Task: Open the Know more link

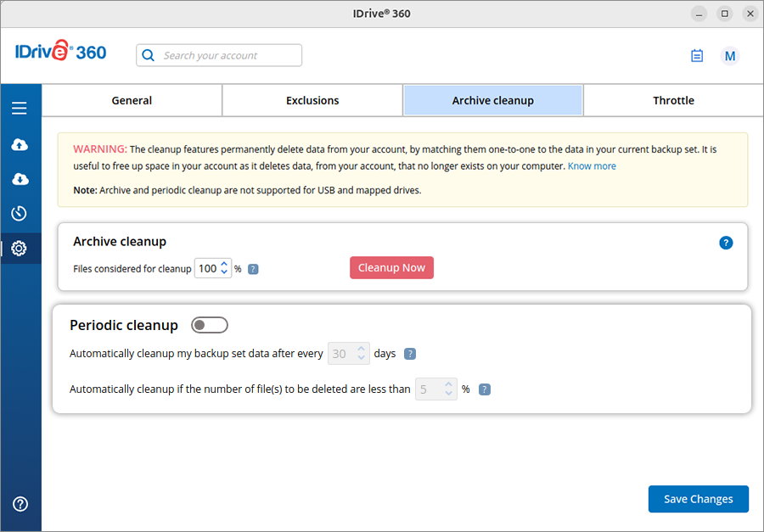Action: (x=592, y=166)
